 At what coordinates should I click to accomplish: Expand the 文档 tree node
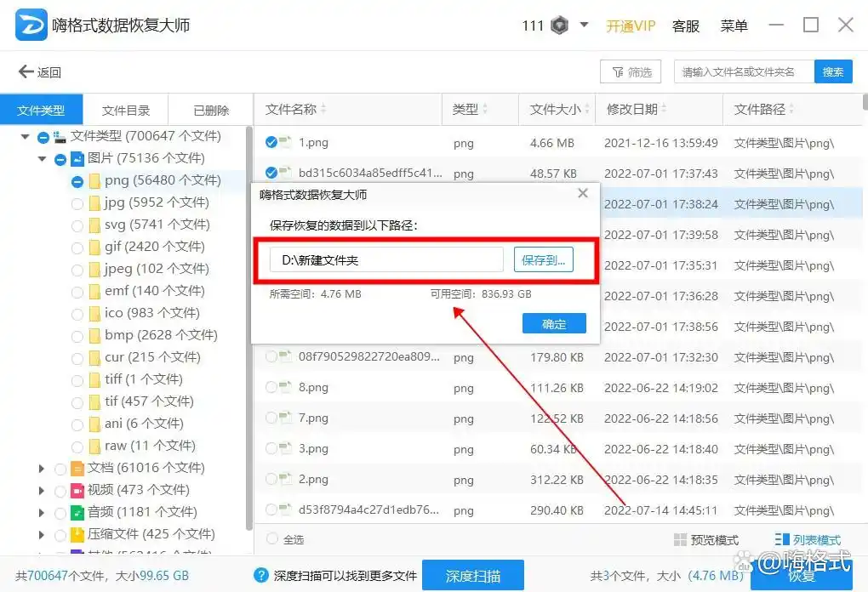pos(42,469)
